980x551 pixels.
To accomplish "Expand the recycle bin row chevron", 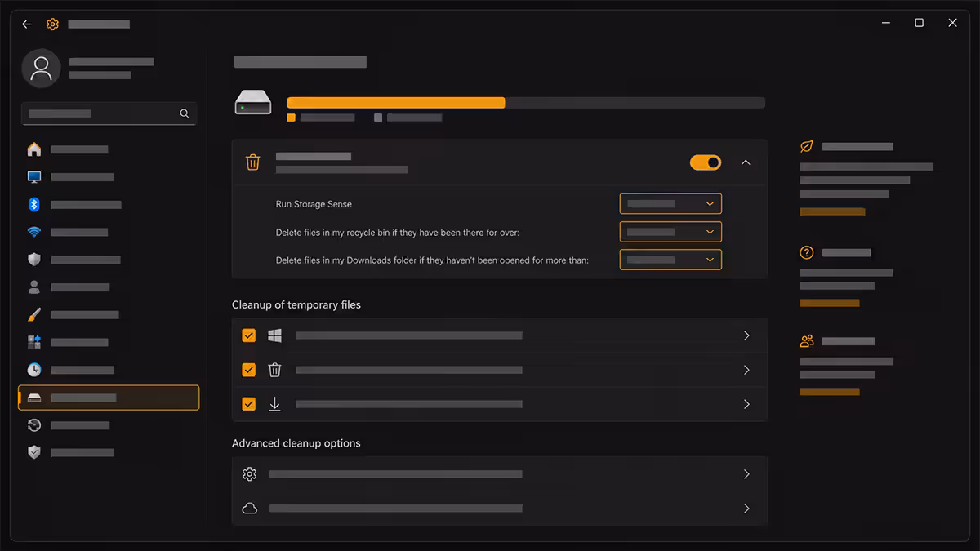I will [x=746, y=370].
